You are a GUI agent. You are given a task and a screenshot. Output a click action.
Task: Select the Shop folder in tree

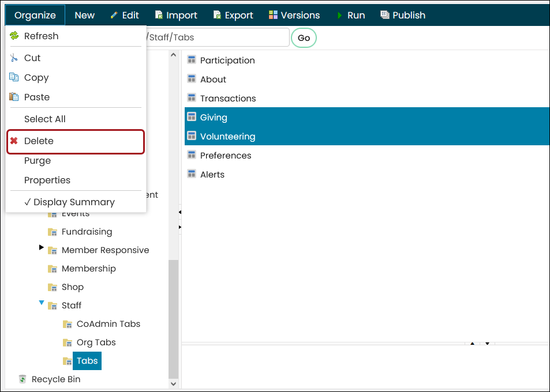pos(73,287)
